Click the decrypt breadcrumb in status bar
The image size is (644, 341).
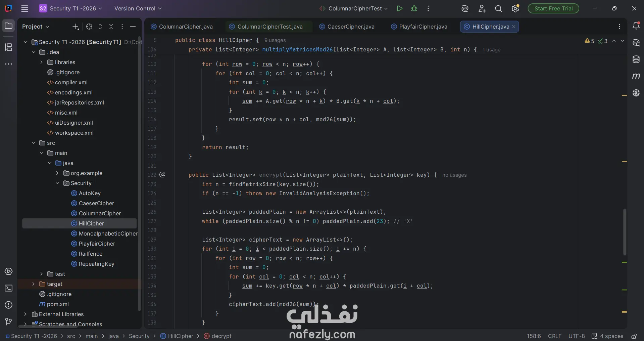point(218,336)
